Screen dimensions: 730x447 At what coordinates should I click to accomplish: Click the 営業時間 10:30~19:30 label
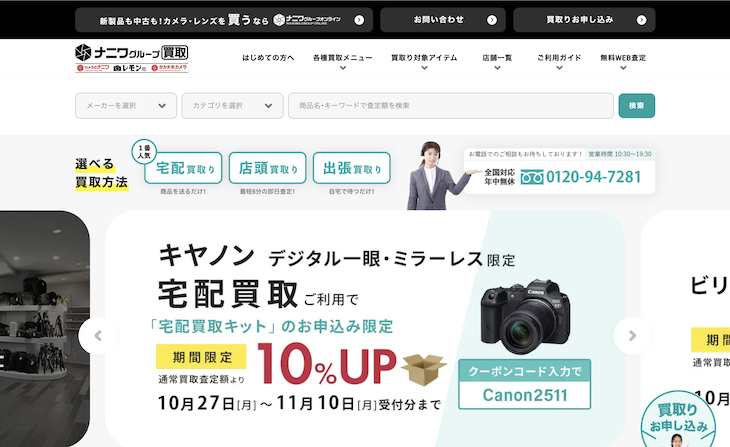pos(620,154)
